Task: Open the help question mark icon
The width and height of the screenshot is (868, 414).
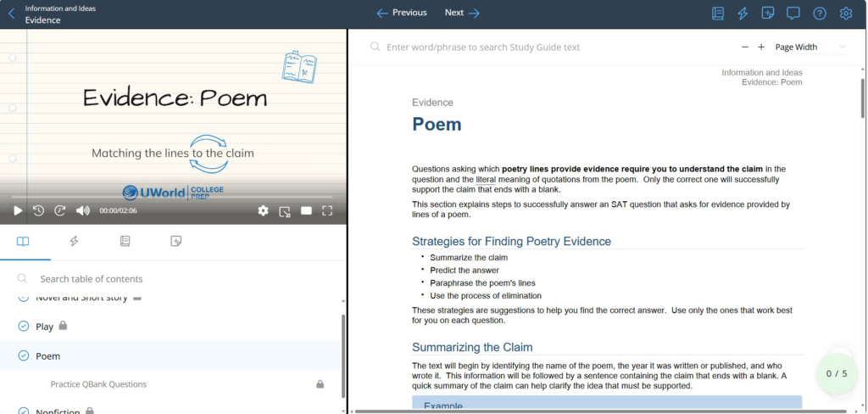Action: click(820, 14)
